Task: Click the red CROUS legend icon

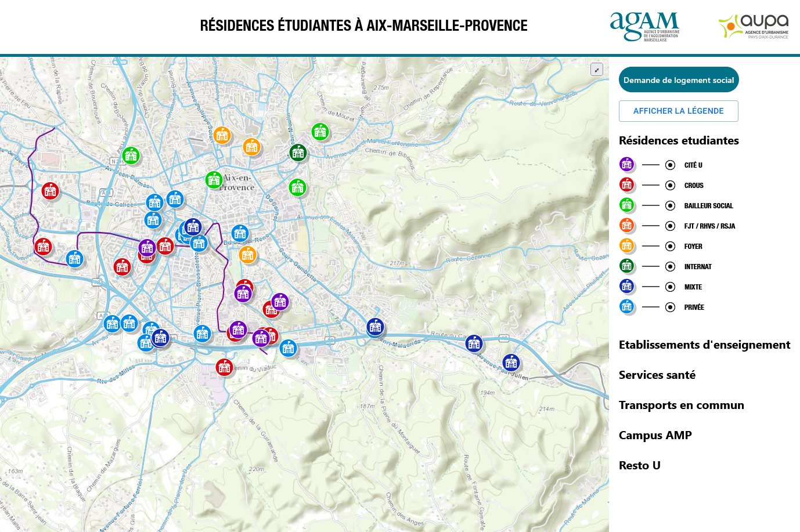Action: pos(626,184)
